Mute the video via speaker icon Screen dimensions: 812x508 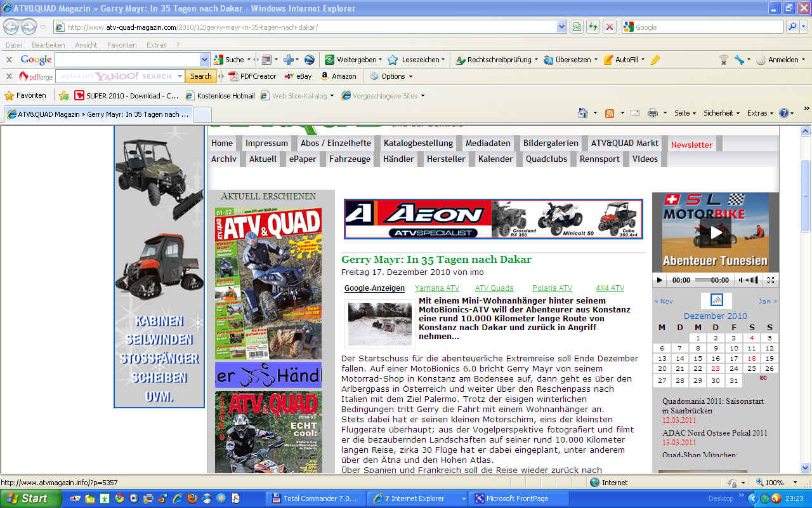[x=740, y=280]
